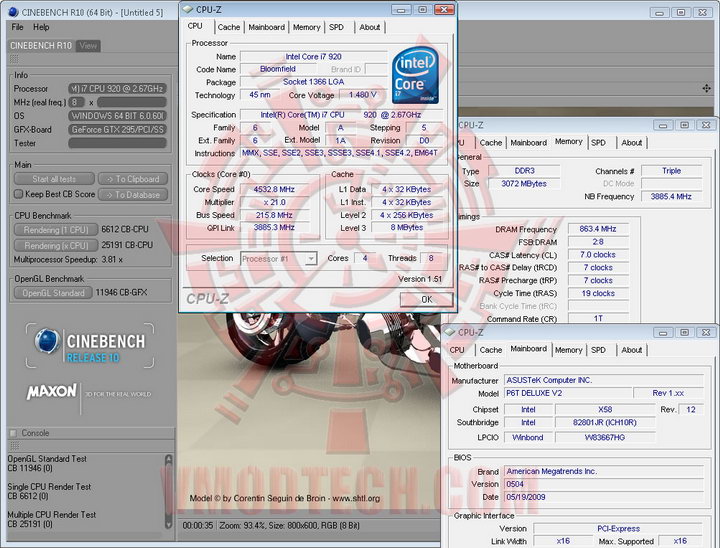Click the BIOS date 05/19/2009 field

604,497
